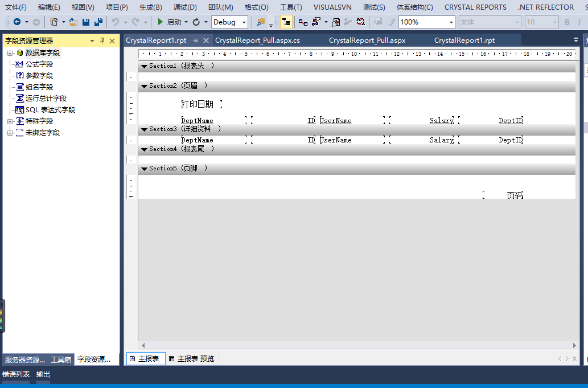Viewport: 588px width, 388px height.
Task: Click the insert chart icon
Action: (348, 22)
